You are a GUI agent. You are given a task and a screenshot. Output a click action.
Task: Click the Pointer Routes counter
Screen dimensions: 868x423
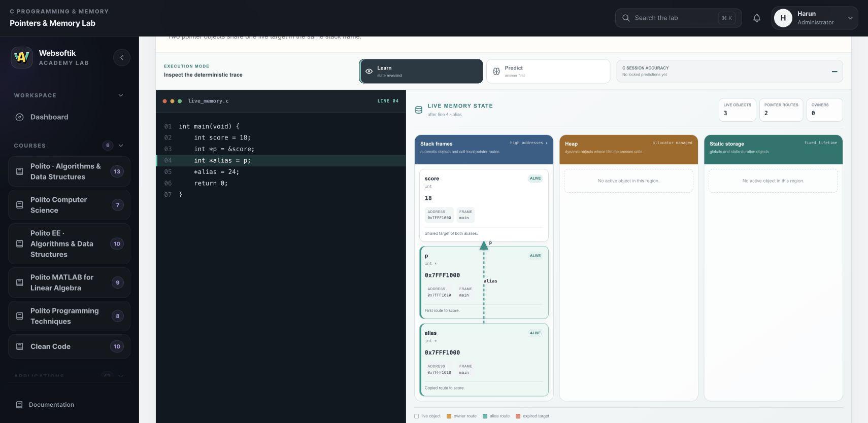pos(781,110)
